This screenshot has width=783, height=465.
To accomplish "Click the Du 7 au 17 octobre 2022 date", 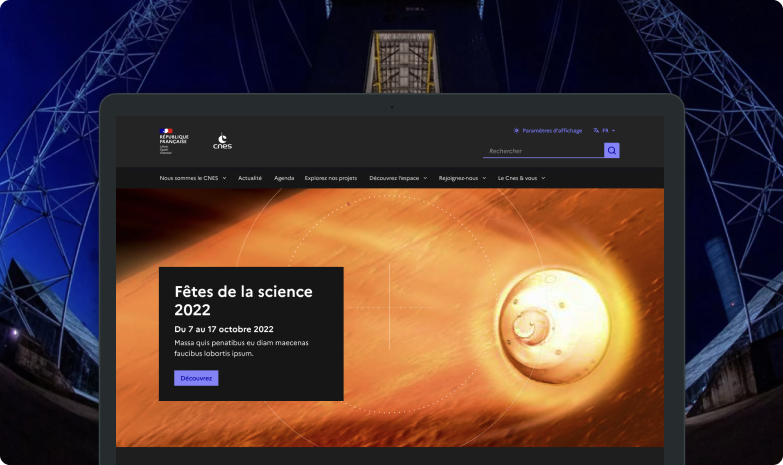I will click(x=224, y=329).
